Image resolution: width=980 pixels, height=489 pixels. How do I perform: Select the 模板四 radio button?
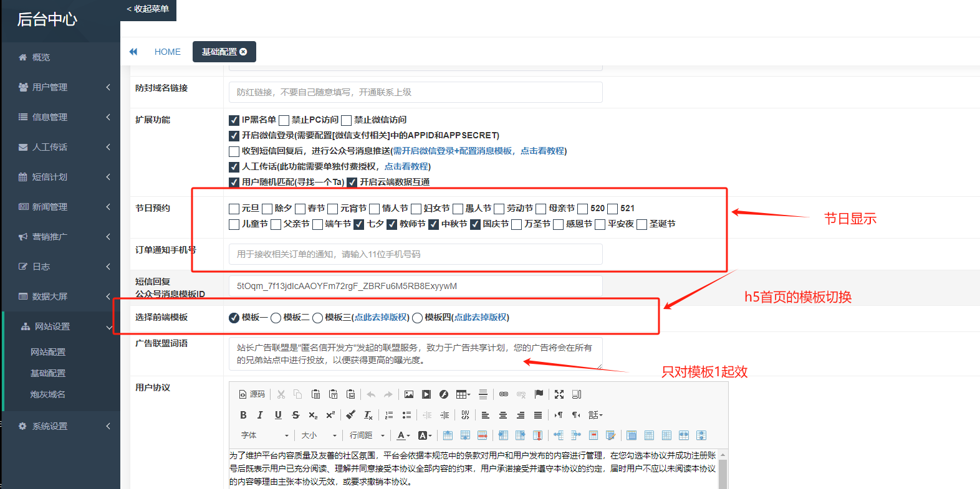click(418, 318)
